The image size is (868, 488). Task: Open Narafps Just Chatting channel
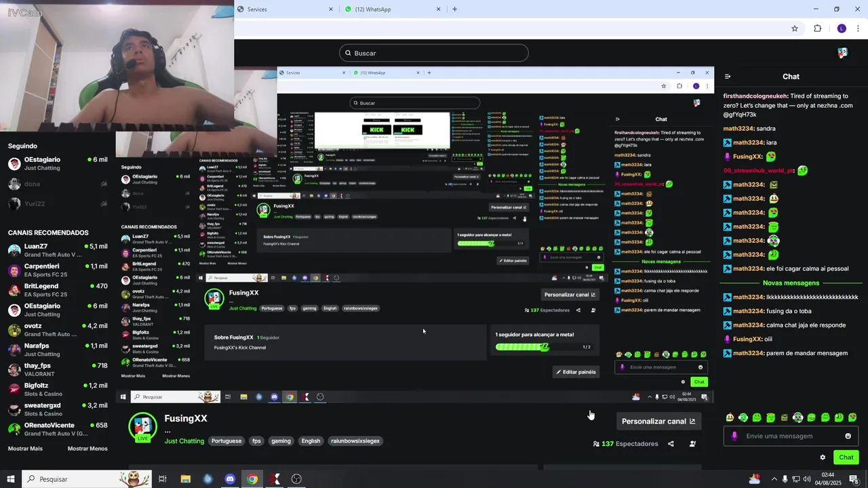coord(58,350)
